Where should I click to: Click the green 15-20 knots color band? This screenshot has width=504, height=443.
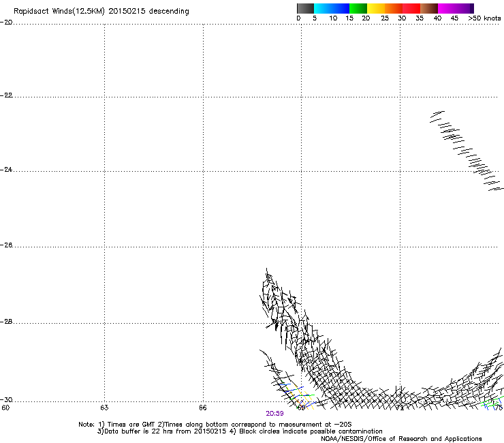pos(358,8)
